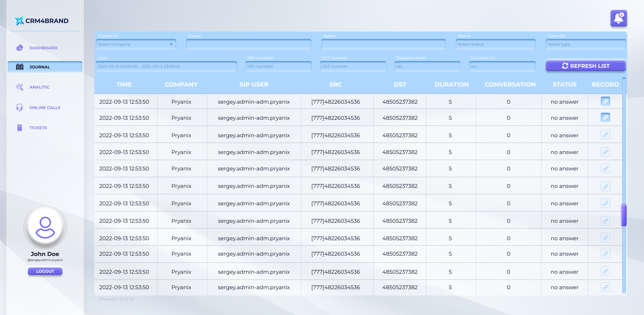Focus the SRC-number input field
This screenshot has height=315, width=644.
[x=278, y=66]
